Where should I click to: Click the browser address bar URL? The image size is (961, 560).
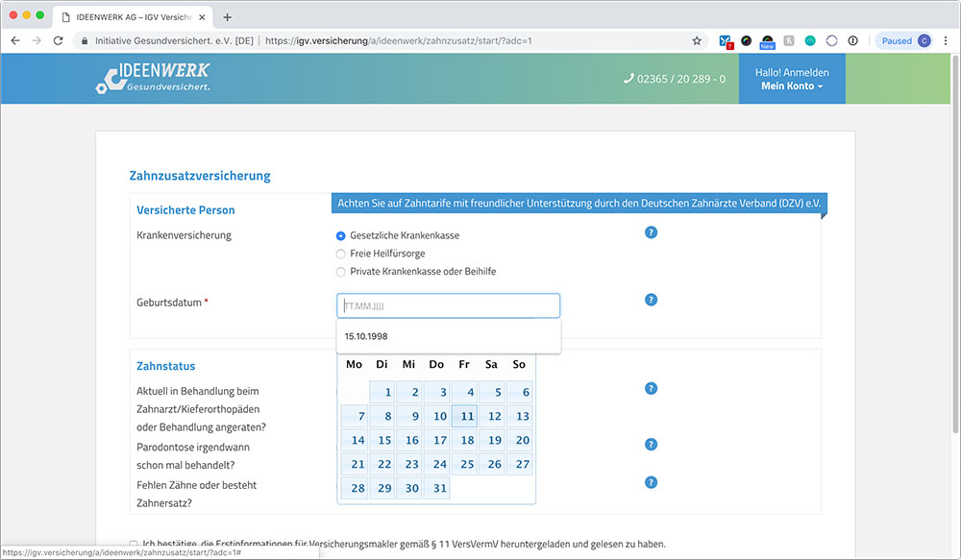[399, 41]
